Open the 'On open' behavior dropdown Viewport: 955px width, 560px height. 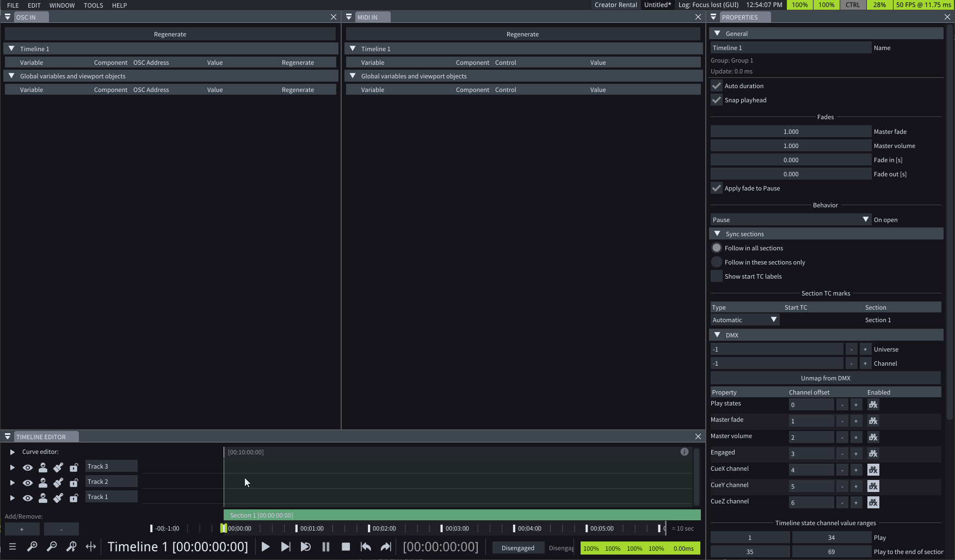click(x=790, y=220)
